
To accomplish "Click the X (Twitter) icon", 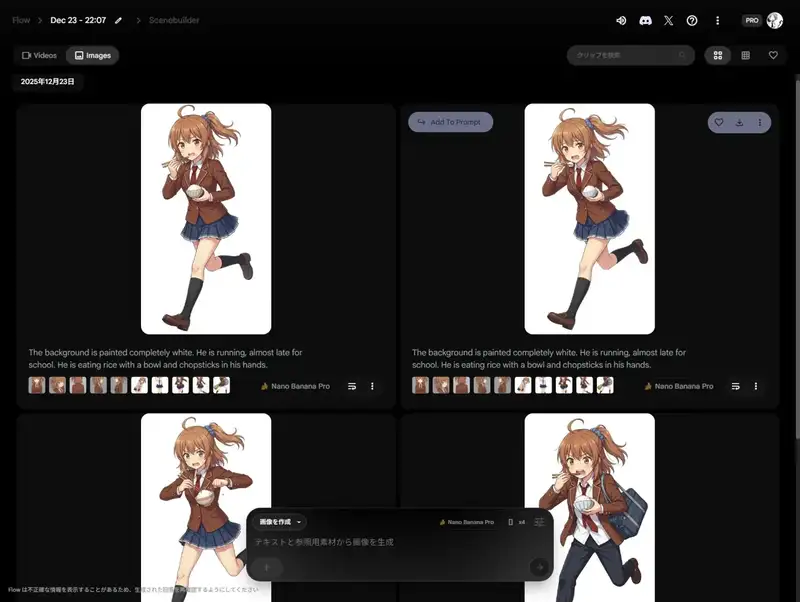I will tap(668, 20).
